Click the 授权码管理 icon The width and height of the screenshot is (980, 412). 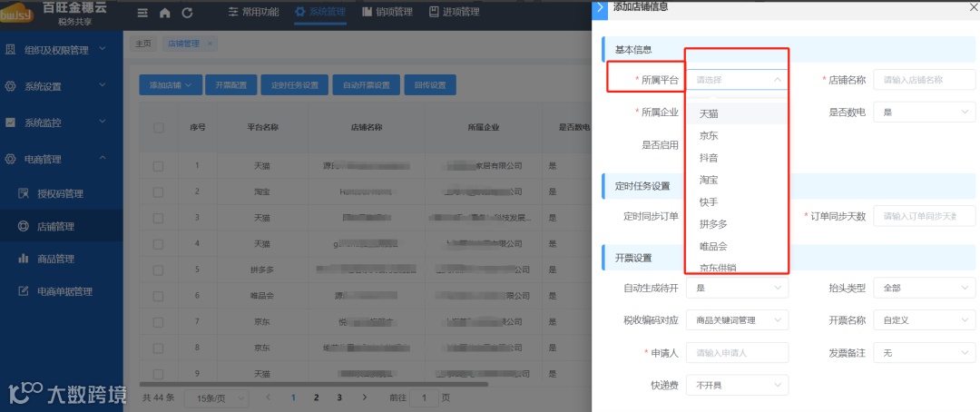[23, 193]
